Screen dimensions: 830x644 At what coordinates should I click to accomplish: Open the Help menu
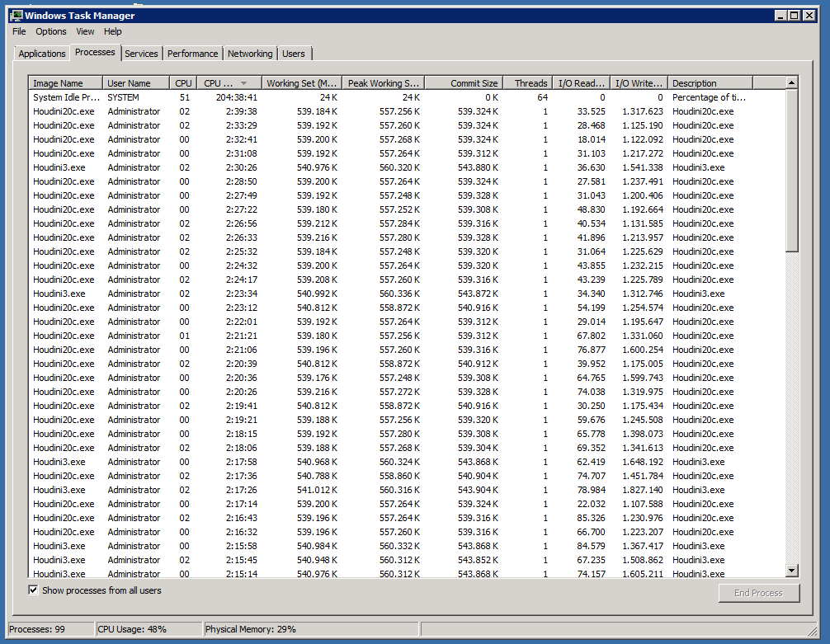(x=113, y=32)
